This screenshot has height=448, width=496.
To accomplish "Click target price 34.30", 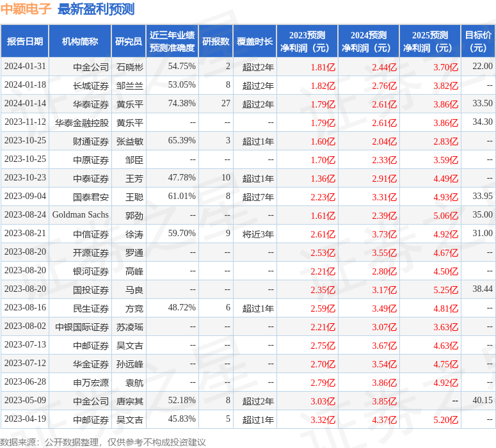I will click(x=483, y=122).
